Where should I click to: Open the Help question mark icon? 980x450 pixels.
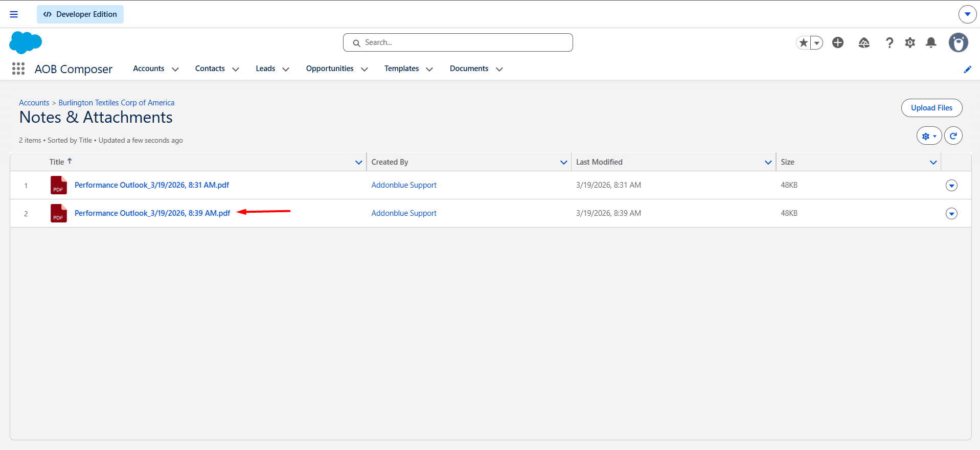pyautogui.click(x=890, y=42)
